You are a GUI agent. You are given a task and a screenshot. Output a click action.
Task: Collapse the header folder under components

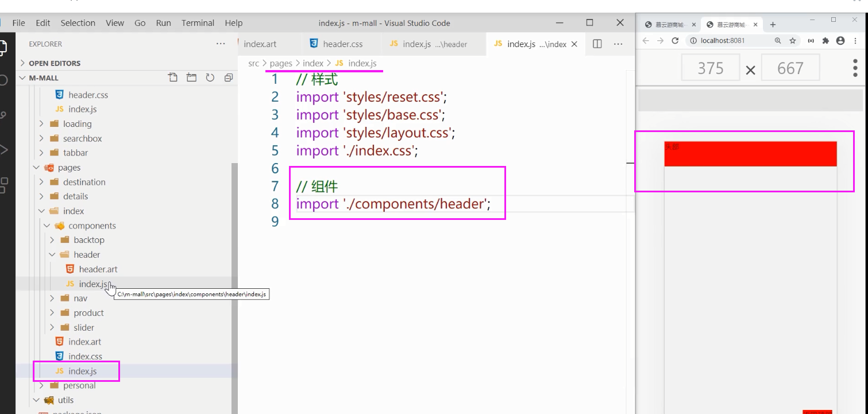point(87,254)
